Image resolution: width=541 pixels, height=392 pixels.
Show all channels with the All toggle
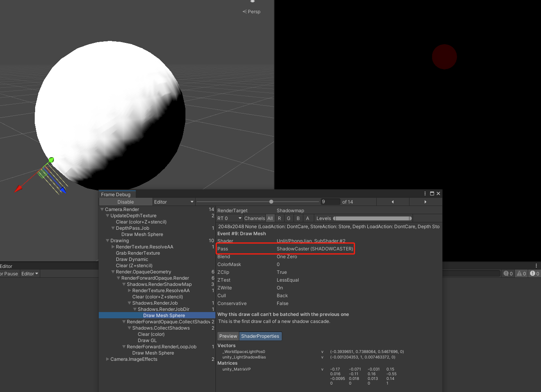tap(270, 218)
